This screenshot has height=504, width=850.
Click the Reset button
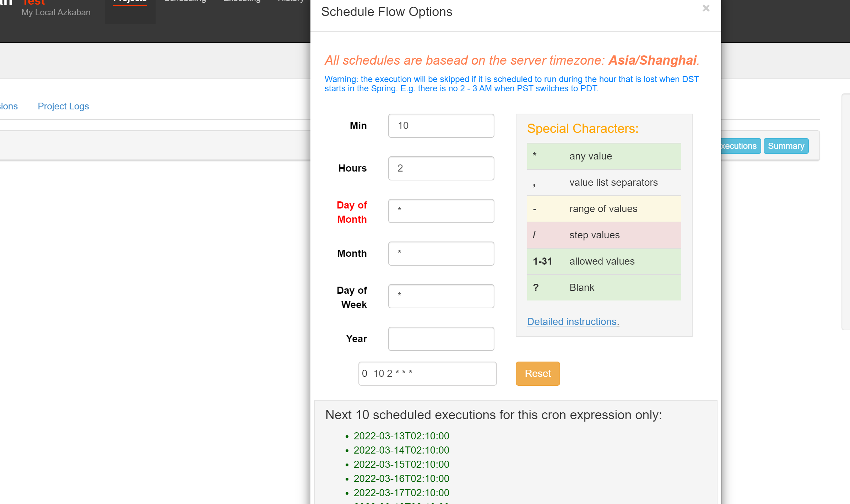tap(537, 373)
